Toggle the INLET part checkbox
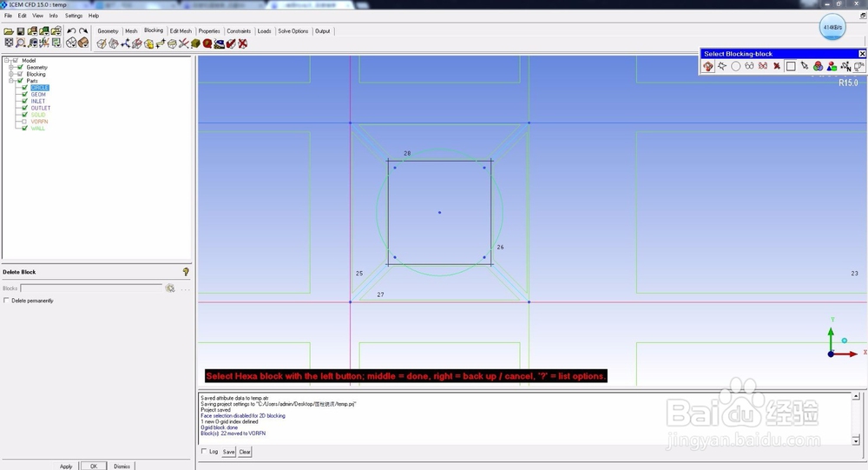This screenshot has width=868, height=470. coord(25,101)
